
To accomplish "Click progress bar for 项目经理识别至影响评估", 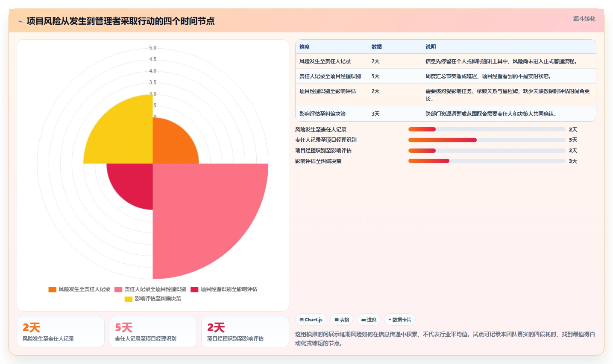I will point(487,151).
